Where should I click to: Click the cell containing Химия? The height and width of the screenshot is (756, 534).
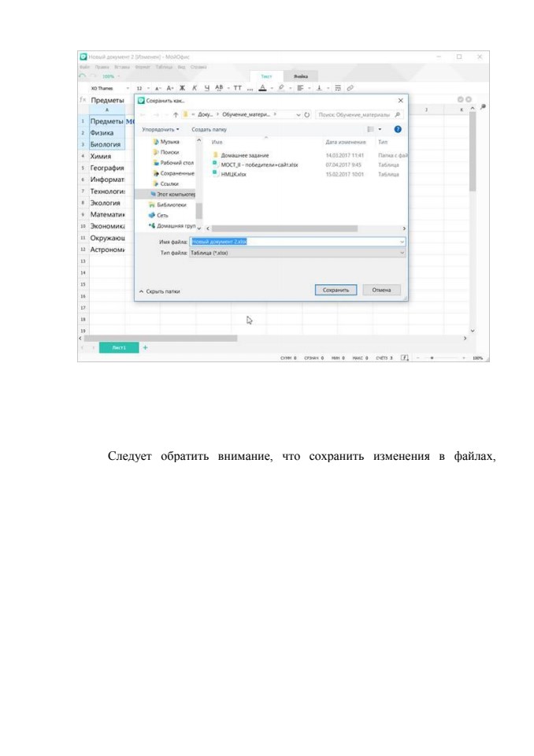click(x=107, y=156)
